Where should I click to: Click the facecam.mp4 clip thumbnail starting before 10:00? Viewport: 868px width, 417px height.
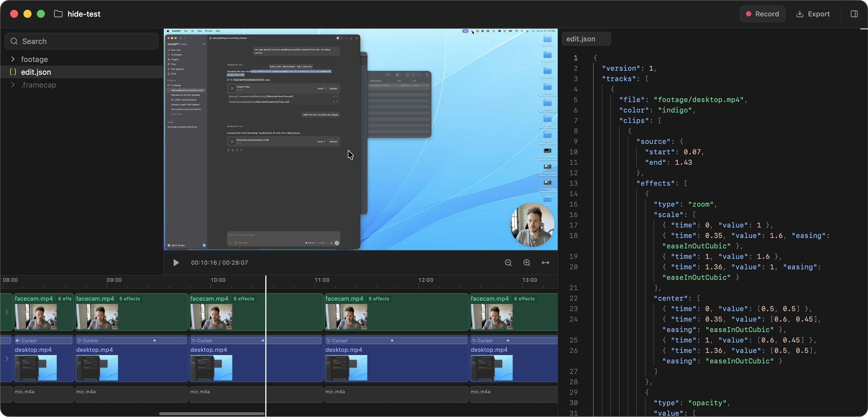click(x=211, y=317)
